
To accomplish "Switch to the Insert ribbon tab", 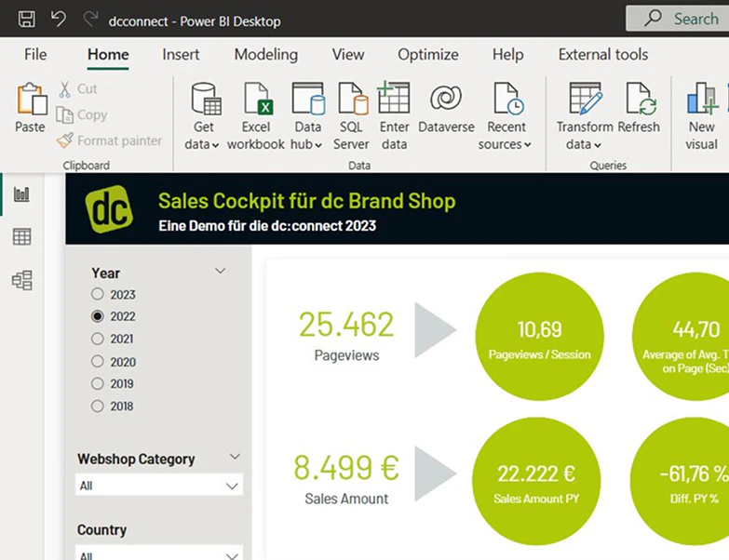I will pyautogui.click(x=181, y=54).
